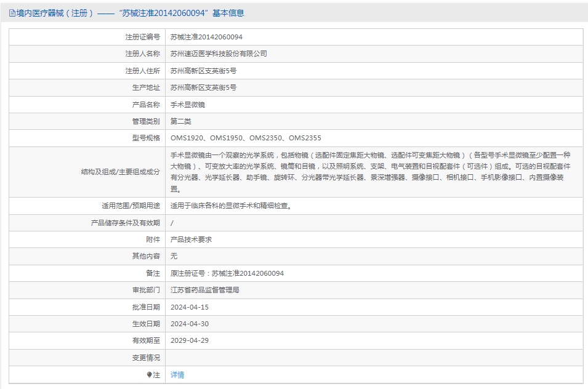The height and width of the screenshot is (389, 588).
Task: Click the approving department 江苏省药品监督管理局
Action: click(x=205, y=291)
